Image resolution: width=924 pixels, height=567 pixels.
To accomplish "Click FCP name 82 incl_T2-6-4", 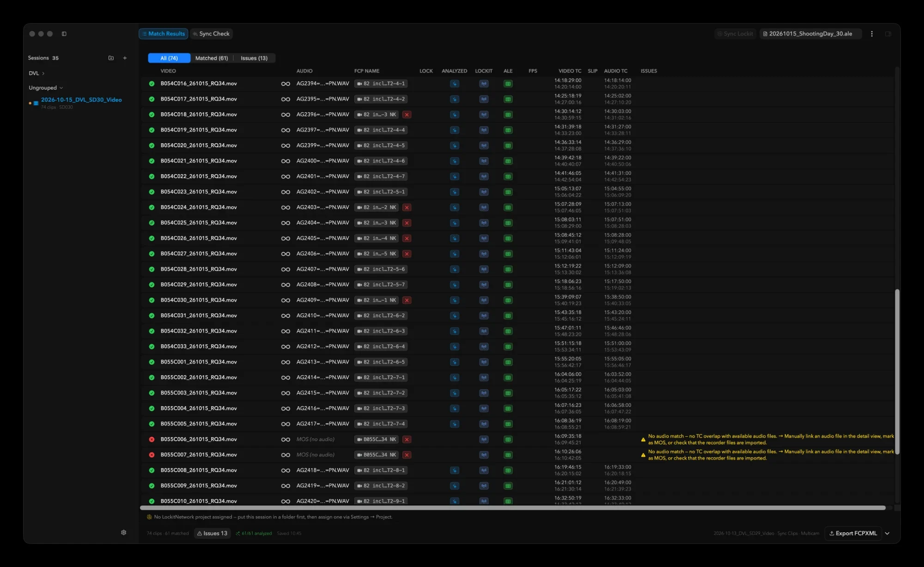I will 381,347.
